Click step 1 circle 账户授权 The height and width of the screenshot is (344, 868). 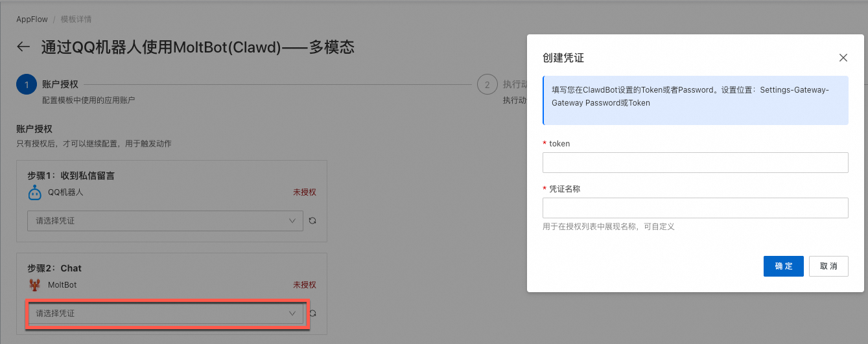click(27, 85)
